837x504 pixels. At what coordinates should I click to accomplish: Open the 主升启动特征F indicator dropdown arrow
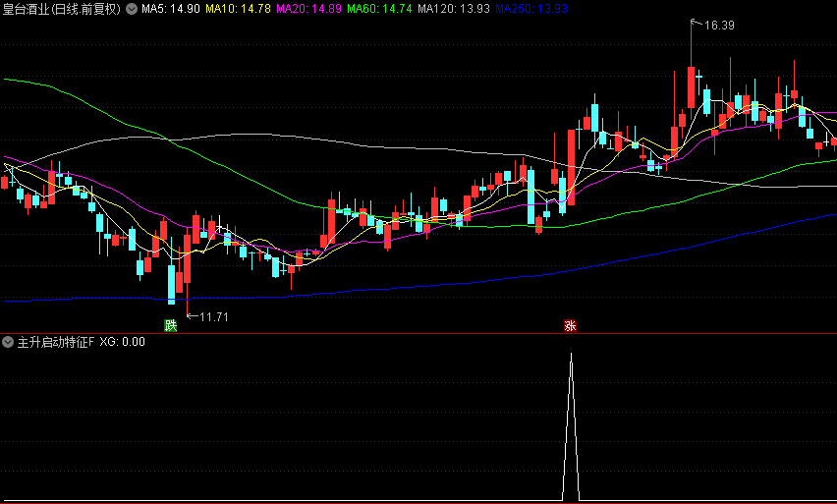(x=8, y=342)
